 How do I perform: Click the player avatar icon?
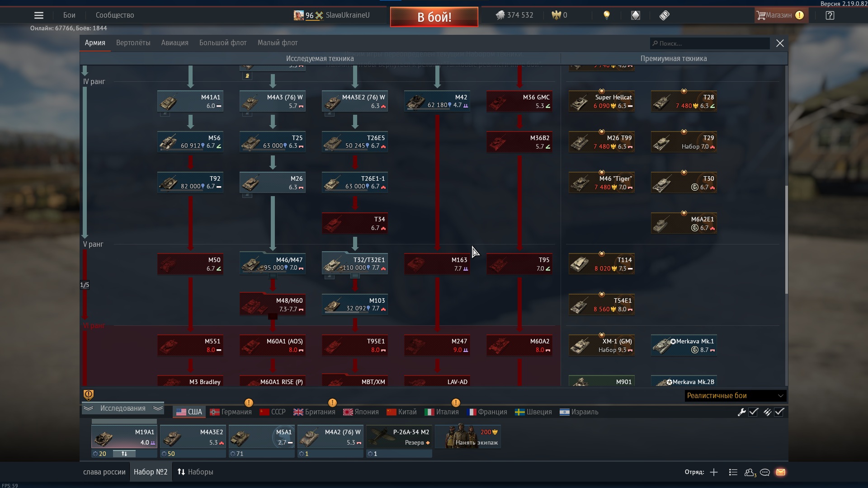298,15
